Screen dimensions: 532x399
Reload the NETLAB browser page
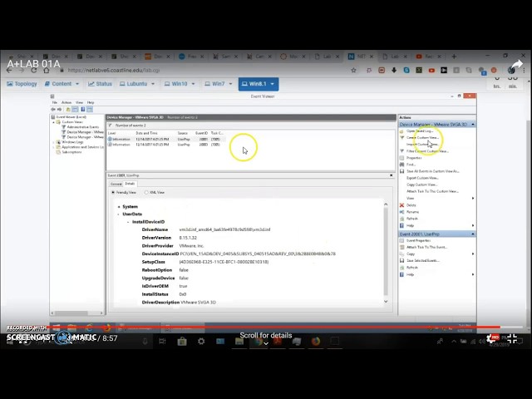point(33,70)
